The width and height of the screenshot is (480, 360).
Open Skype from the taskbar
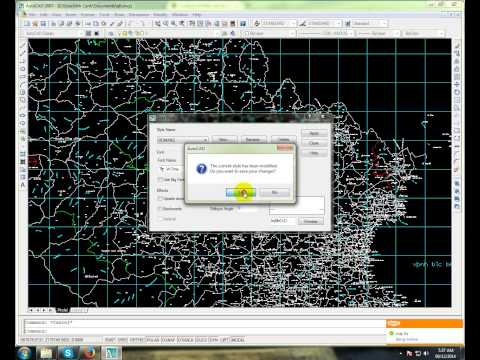click(68, 353)
